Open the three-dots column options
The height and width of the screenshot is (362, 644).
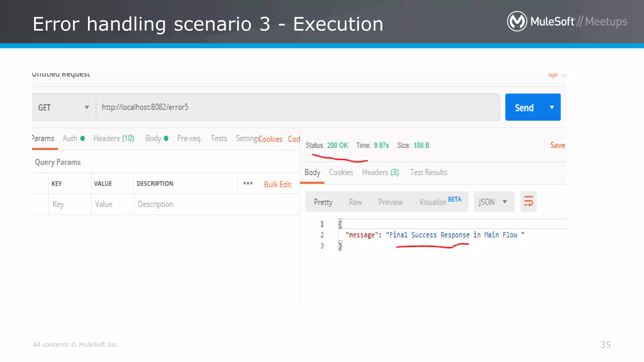click(248, 183)
